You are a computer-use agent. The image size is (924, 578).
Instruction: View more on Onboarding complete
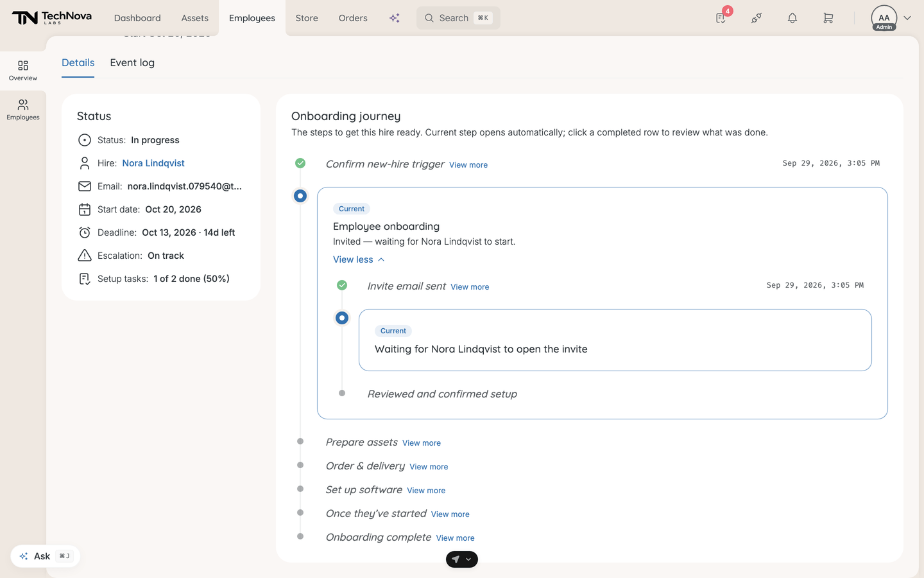(x=456, y=538)
